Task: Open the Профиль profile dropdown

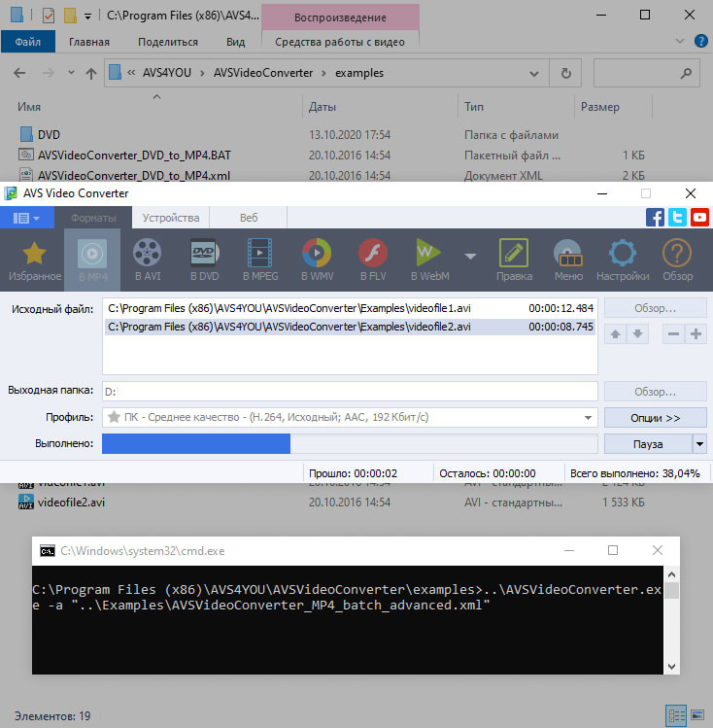Action: pos(588,417)
